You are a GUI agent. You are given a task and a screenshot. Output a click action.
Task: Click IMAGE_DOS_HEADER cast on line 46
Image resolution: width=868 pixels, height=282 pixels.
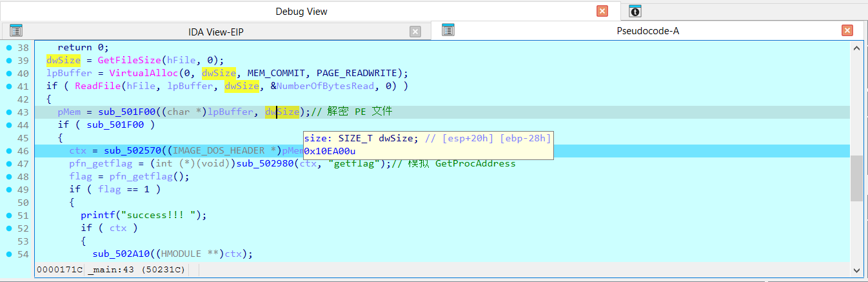point(223,150)
